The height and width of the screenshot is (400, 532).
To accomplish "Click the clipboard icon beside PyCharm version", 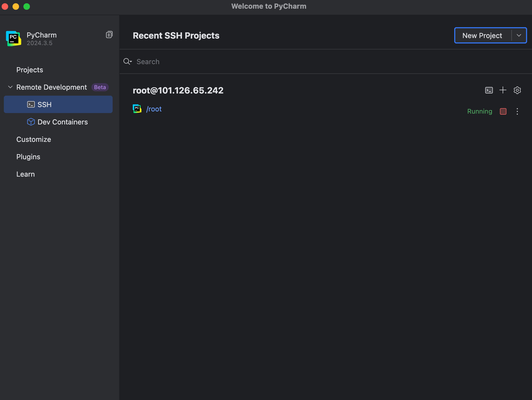I will [x=109, y=35].
